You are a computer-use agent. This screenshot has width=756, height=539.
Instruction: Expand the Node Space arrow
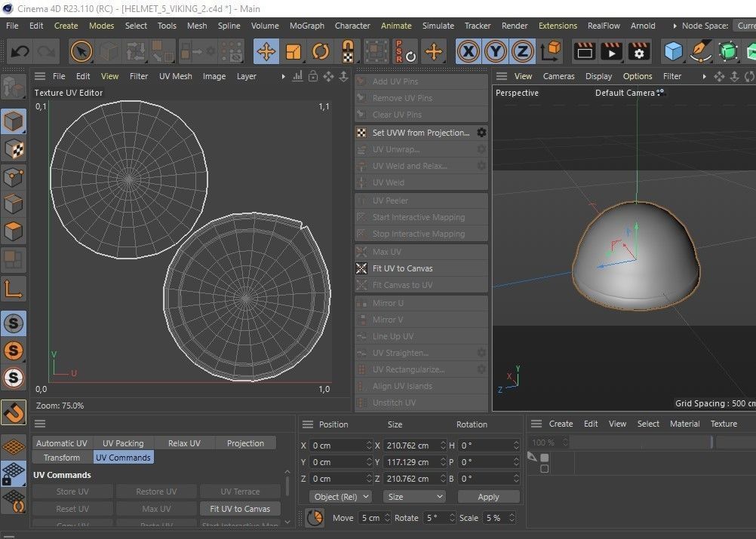[x=675, y=26]
